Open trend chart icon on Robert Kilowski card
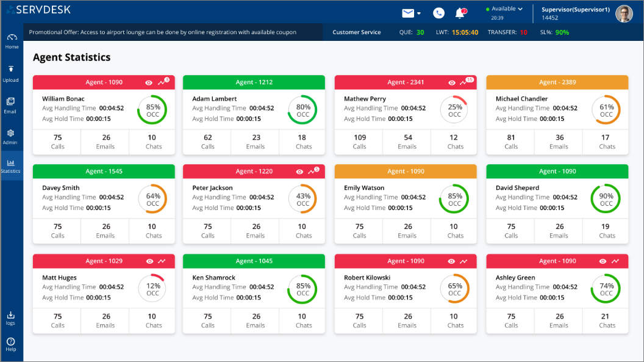This screenshot has width=644, height=362. pos(463,261)
